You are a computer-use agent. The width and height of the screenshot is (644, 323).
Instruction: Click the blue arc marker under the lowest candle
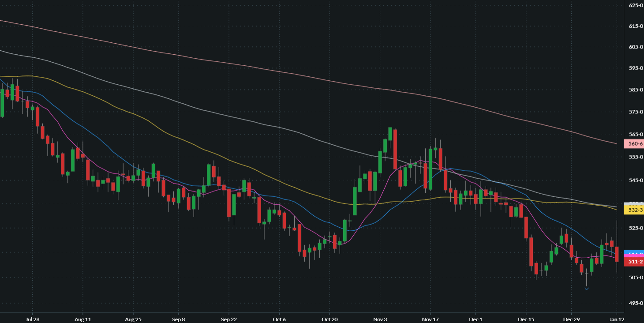[x=587, y=288]
